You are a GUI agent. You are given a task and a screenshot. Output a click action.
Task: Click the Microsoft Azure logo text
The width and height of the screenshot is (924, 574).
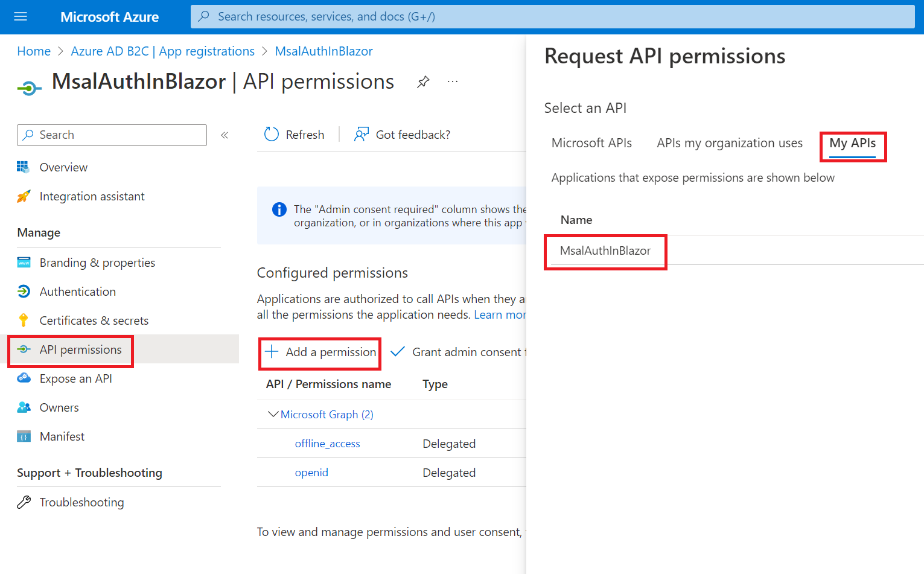click(109, 17)
